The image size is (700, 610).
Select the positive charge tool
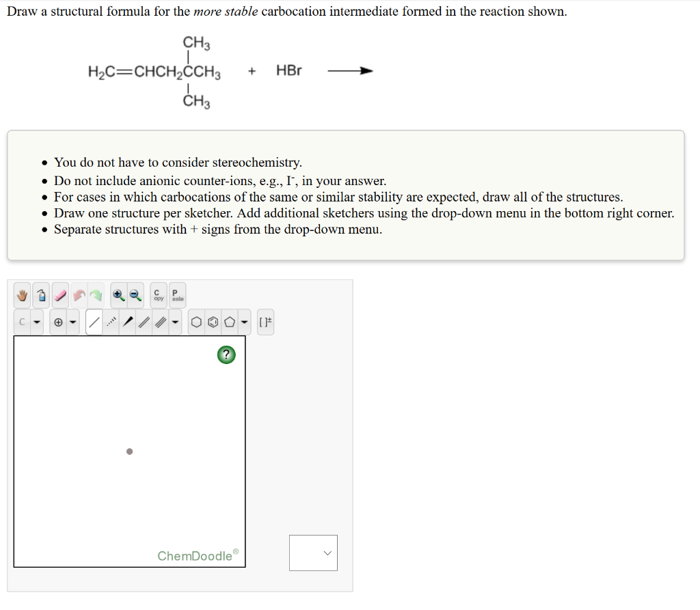pos(59,322)
